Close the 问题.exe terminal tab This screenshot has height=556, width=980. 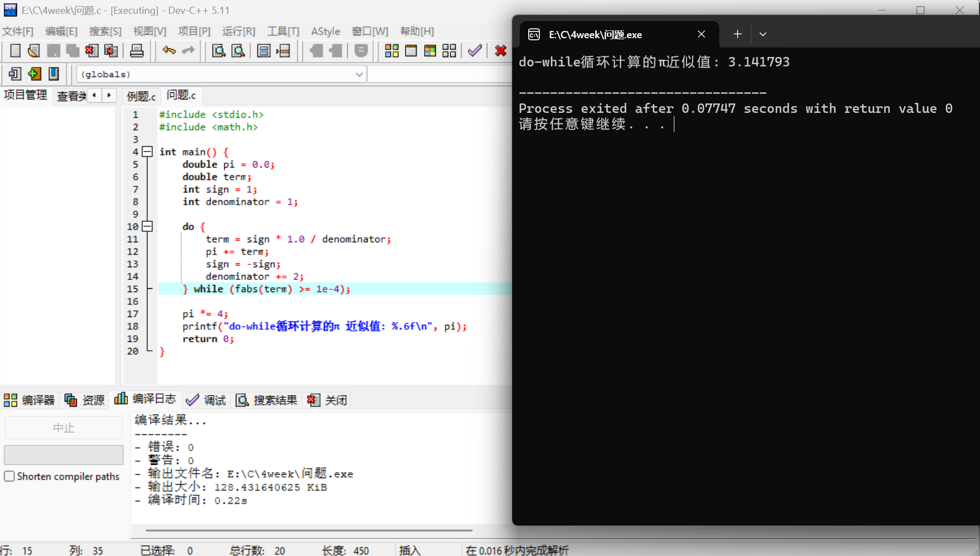click(x=702, y=34)
